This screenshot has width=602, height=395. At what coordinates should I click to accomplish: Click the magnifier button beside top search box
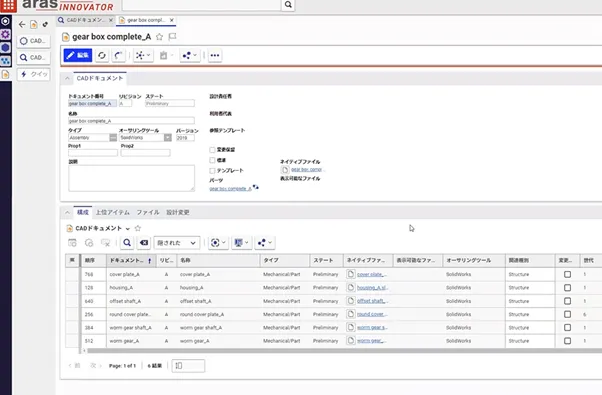(288, 5)
